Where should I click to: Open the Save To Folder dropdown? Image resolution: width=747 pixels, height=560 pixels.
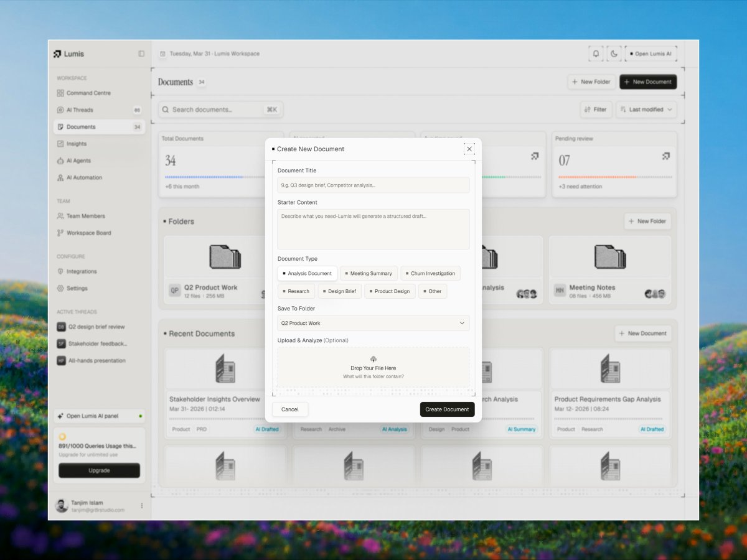(374, 323)
